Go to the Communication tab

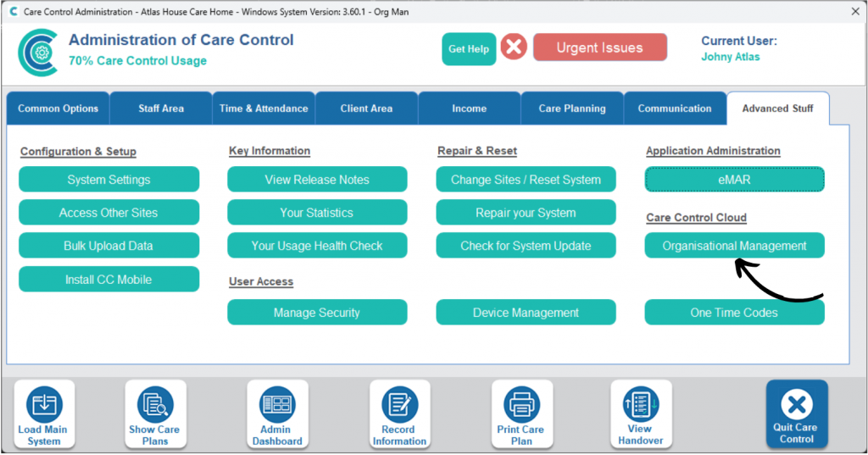(675, 108)
